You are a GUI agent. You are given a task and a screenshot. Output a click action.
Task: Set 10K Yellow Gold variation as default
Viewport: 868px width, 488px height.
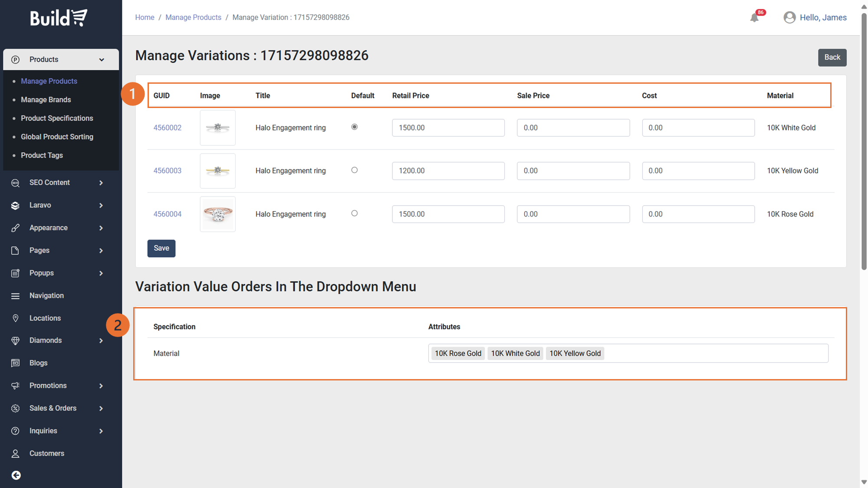pos(355,170)
